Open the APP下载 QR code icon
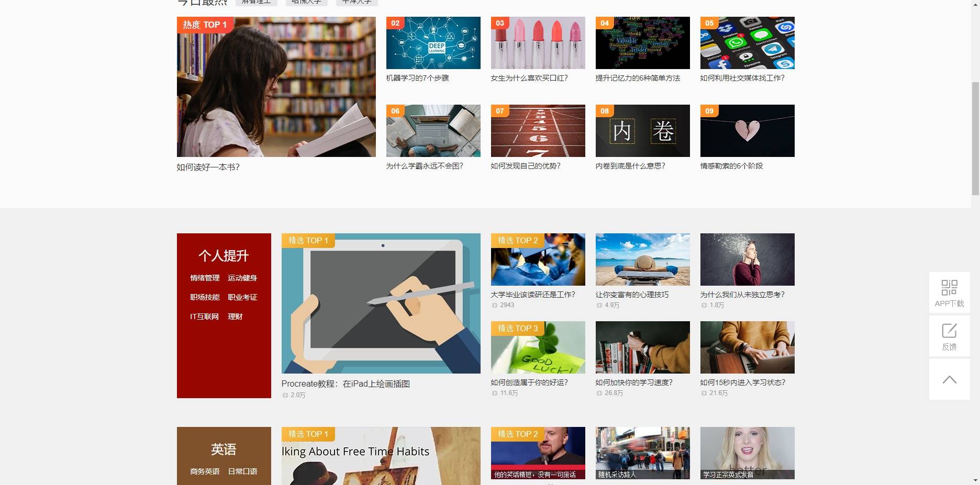The height and width of the screenshot is (485, 980). click(949, 287)
